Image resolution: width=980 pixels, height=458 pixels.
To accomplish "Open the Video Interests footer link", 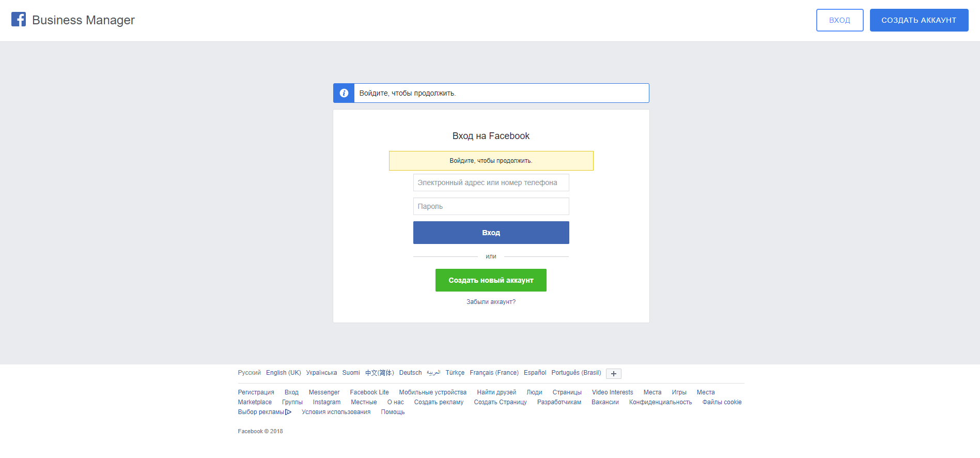I will (612, 392).
